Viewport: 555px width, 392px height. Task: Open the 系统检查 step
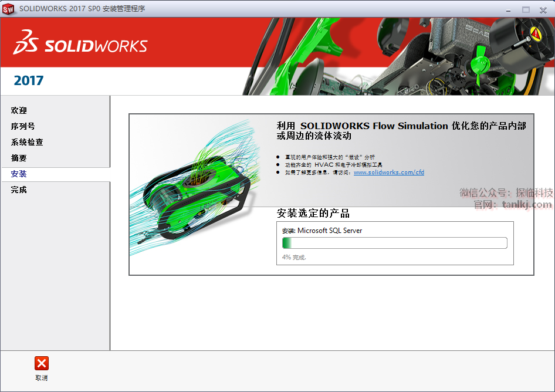(x=27, y=142)
